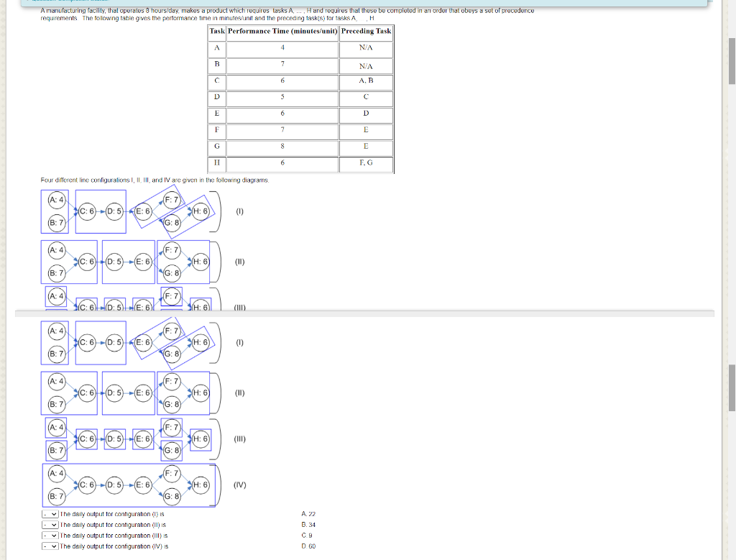Open dropdown for configuration (III) daily output
Screen dimensions: 736x560
[50, 536]
